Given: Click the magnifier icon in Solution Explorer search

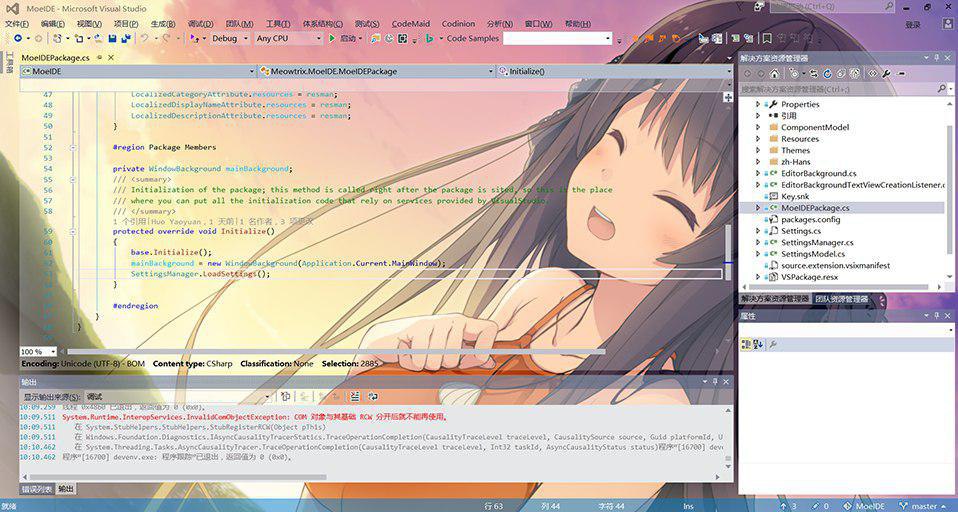Looking at the screenshot, I should point(941,89).
